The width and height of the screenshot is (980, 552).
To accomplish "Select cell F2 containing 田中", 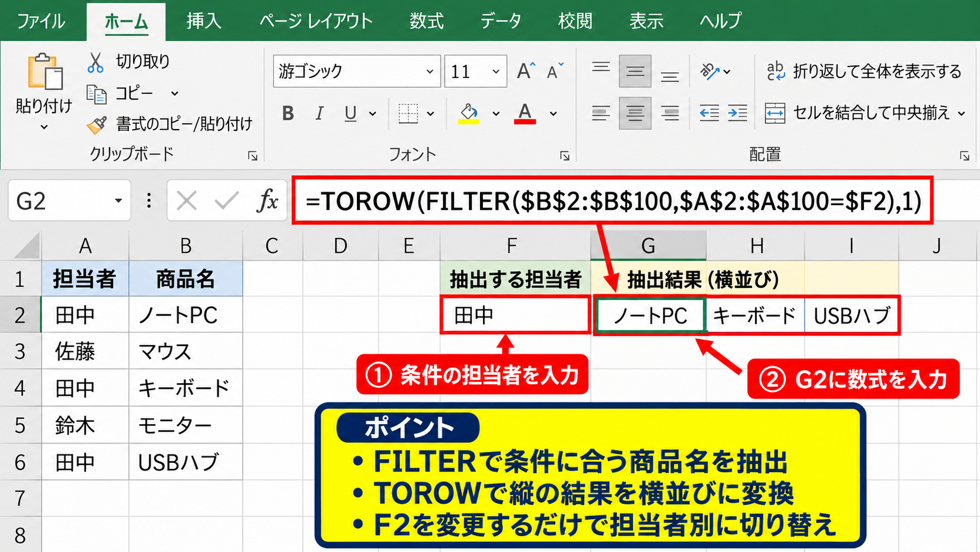I will [515, 316].
